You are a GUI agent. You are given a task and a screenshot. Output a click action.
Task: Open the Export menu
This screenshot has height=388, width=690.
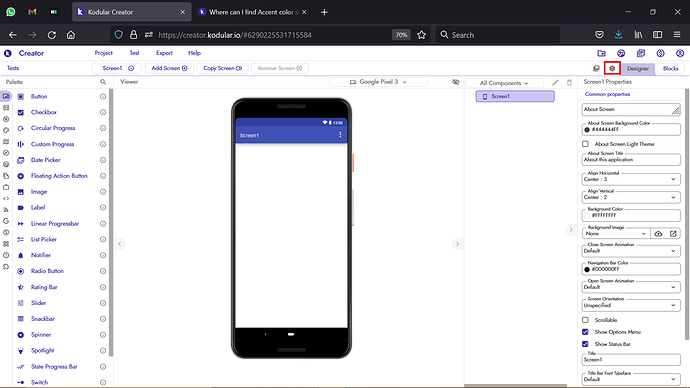tap(164, 53)
